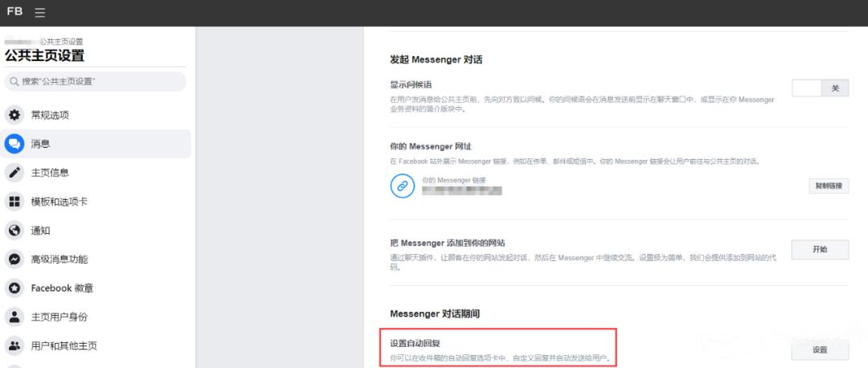Viewport: 868px width, 368px height.
Task: Click the FB logo in top bar
Action: click(15, 11)
